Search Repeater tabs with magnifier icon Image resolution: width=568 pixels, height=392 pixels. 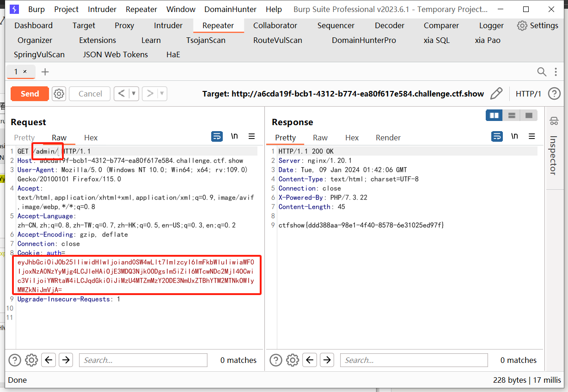[542, 72]
